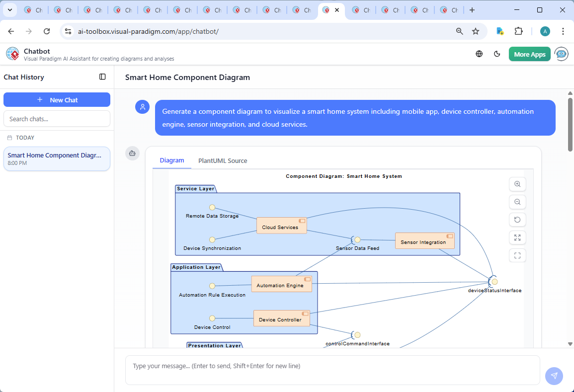Zoom in on the diagram
Screen dimensions: 574x392
(x=517, y=184)
